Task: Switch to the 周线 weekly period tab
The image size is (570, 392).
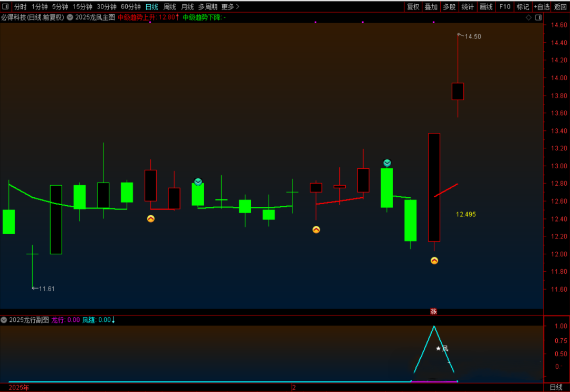Action: click(169, 7)
